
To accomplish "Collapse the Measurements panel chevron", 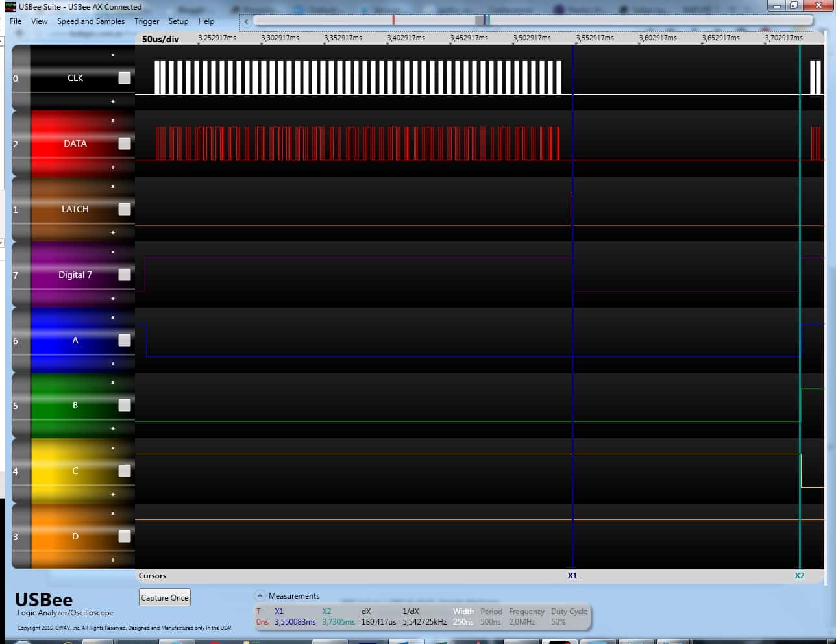I will (x=260, y=595).
